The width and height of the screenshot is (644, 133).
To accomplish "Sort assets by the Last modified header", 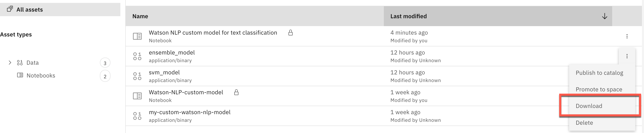I will pyautogui.click(x=408, y=16).
